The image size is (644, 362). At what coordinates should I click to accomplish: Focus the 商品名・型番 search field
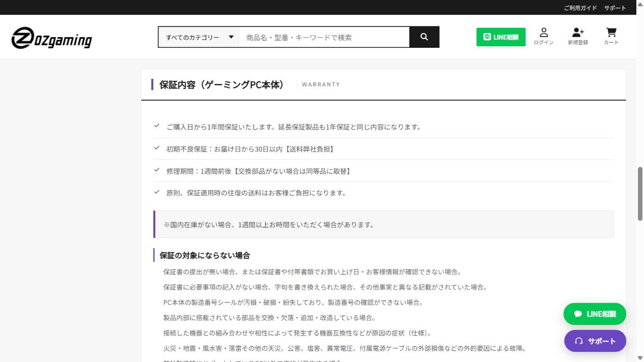[x=324, y=37]
